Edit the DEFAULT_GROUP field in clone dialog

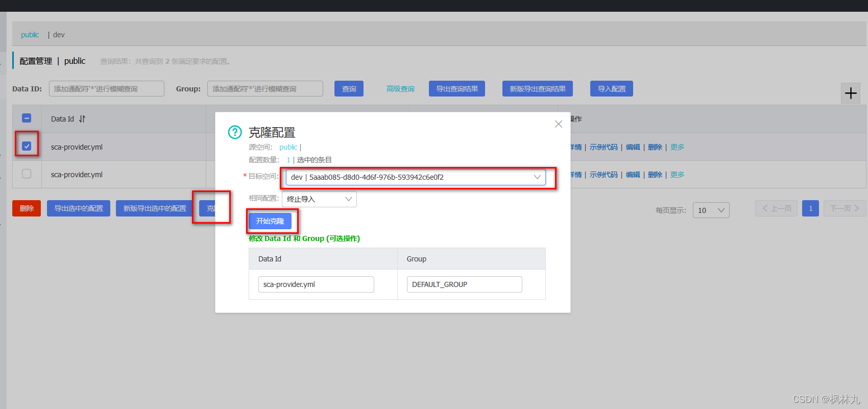[x=464, y=284]
